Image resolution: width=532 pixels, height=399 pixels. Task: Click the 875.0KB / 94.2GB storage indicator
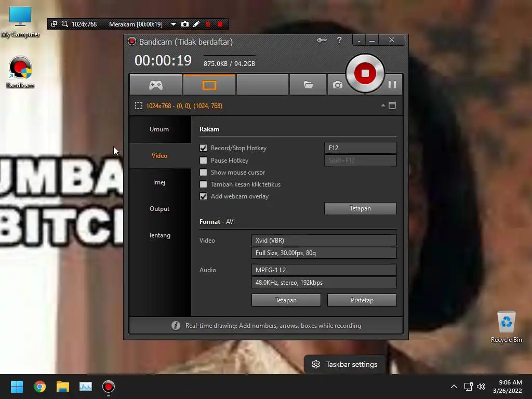[x=229, y=64]
